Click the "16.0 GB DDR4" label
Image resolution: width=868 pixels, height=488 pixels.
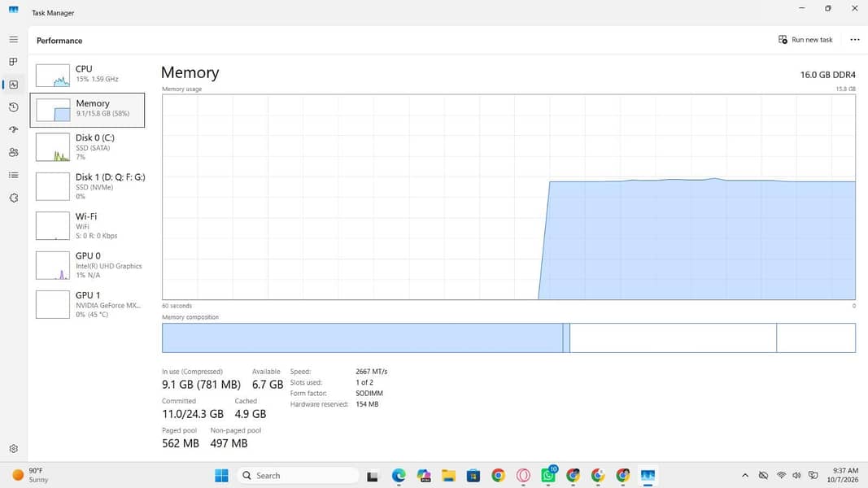coord(827,75)
